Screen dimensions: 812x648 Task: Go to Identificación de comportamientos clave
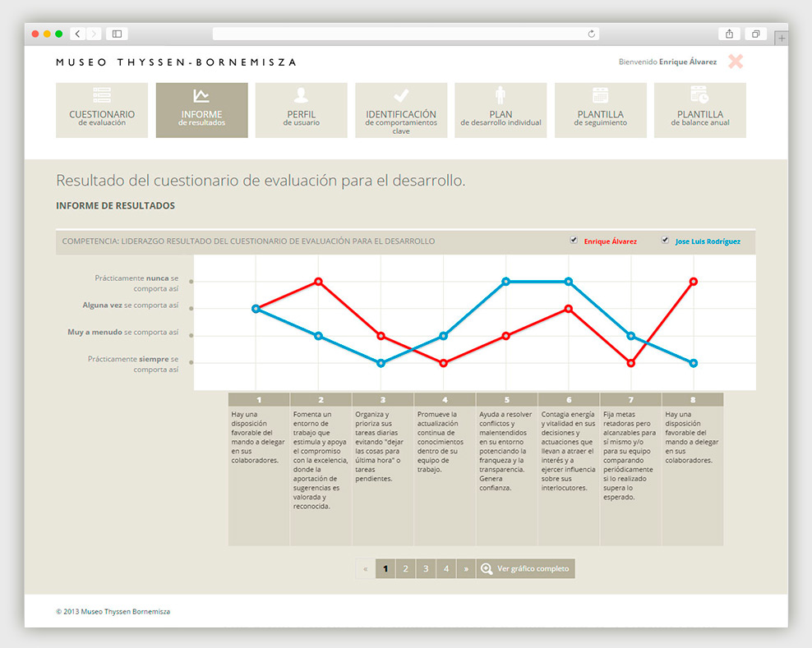[x=401, y=110]
